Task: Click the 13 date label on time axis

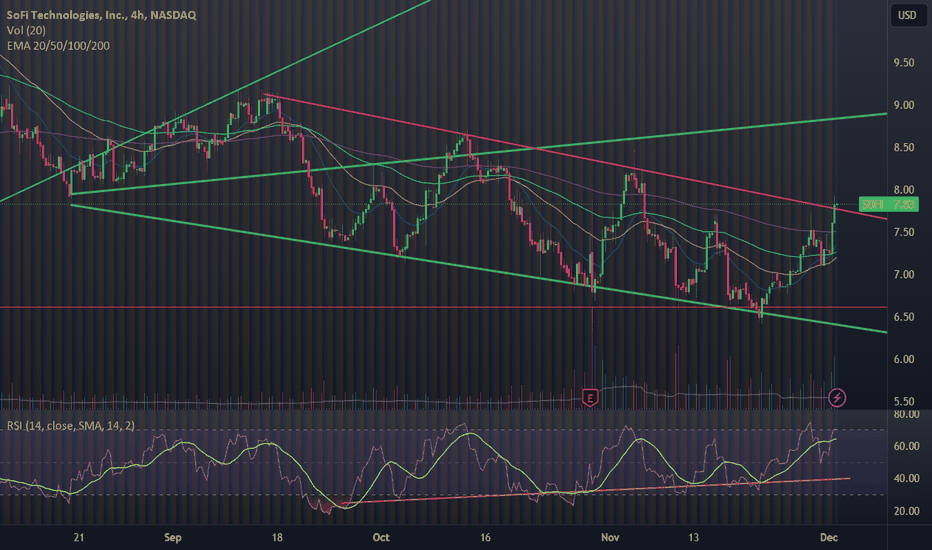Action: pyautogui.click(x=694, y=538)
